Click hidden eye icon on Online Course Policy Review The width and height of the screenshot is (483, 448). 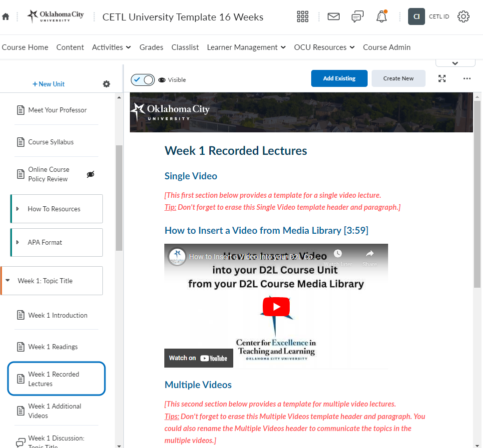click(90, 174)
